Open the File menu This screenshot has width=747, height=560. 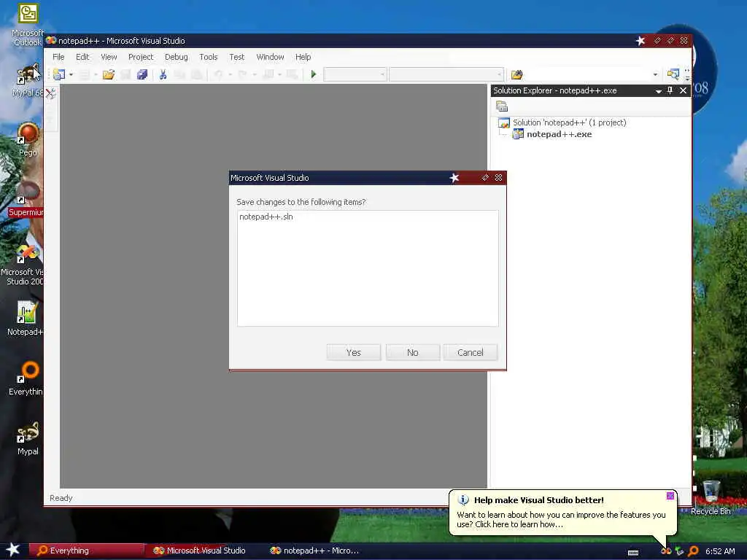tap(58, 57)
